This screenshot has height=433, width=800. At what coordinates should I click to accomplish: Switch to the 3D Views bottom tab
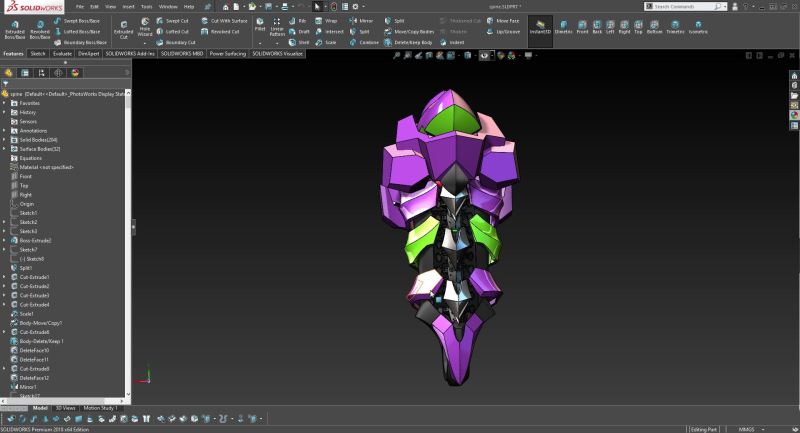65,408
